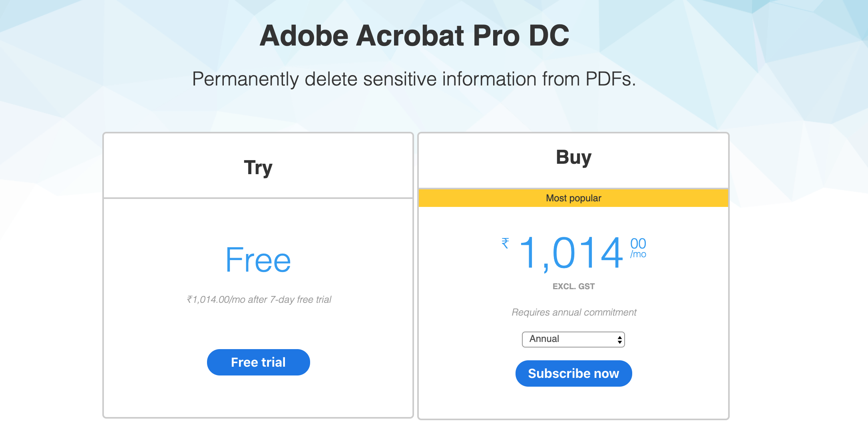Click the rupee currency symbol
This screenshot has width=868, height=433.
tap(505, 244)
